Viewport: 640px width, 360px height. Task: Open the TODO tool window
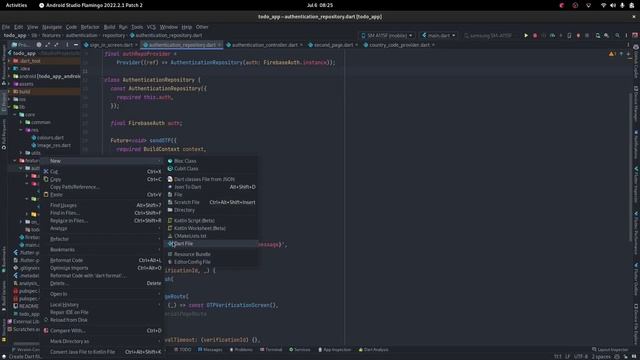(x=182, y=350)
